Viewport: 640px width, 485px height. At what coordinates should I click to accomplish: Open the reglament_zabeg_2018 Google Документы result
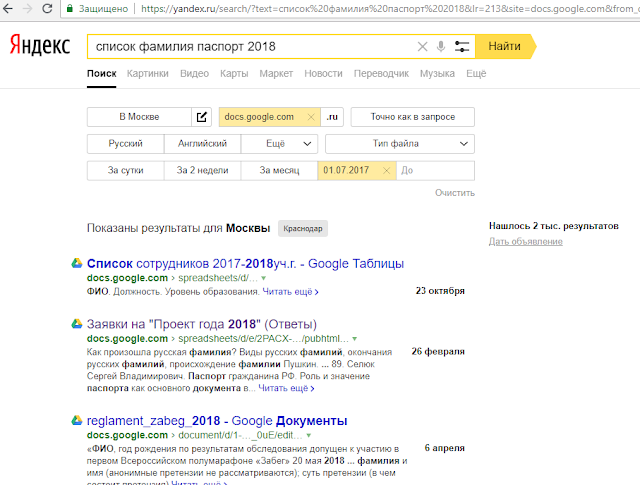[x=217, y=420]
